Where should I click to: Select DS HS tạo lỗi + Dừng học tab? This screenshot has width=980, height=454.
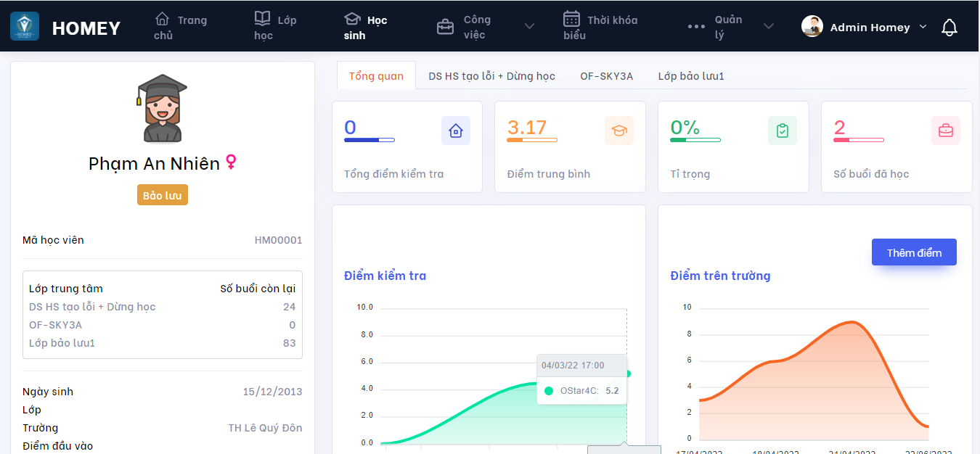pos(491,76)
